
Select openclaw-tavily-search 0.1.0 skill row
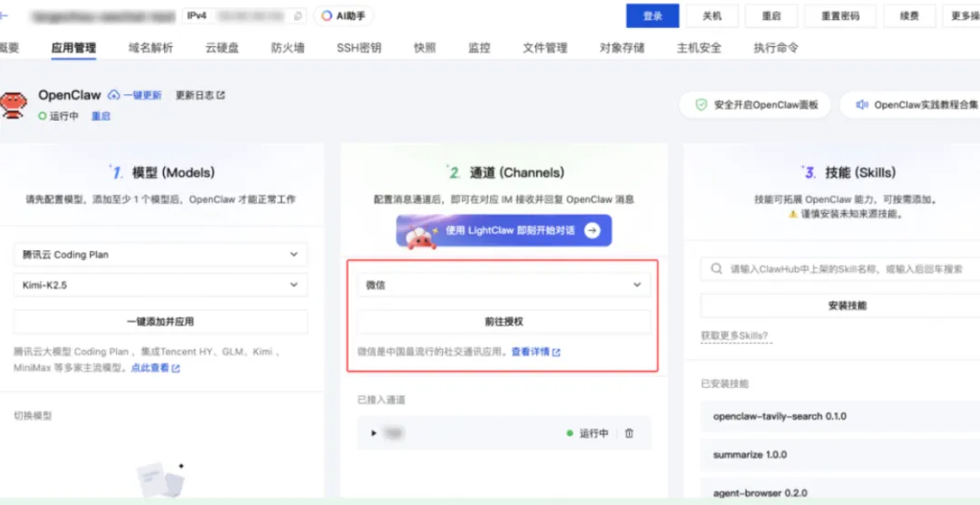pyautogui.click(x=840, y=416)
